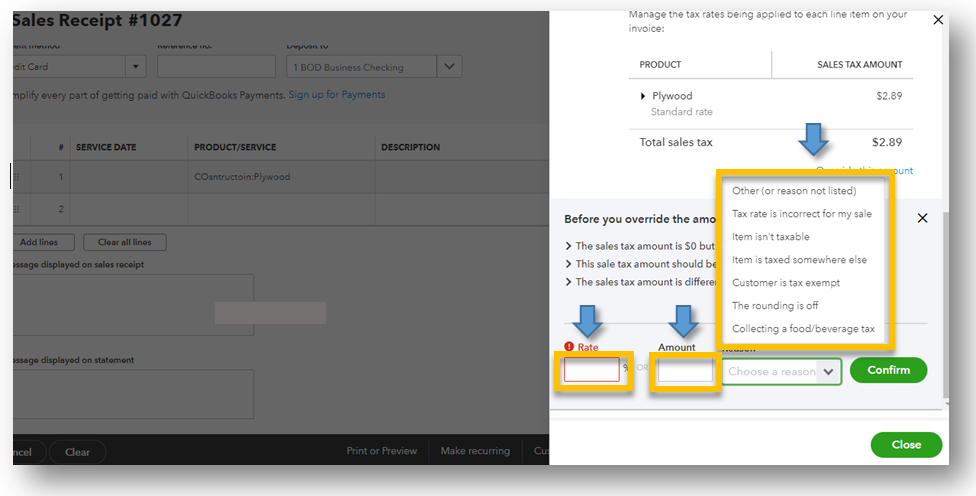
Task: Select 'Collecting a food/beverage tax'
Action: (803, 329)
